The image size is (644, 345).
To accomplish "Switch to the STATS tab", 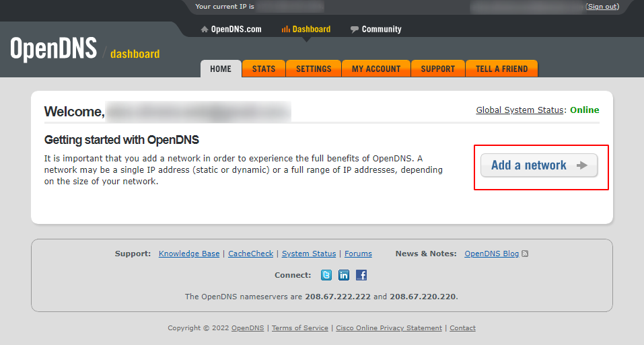I will pyautogui.click(x=264, y=69).
